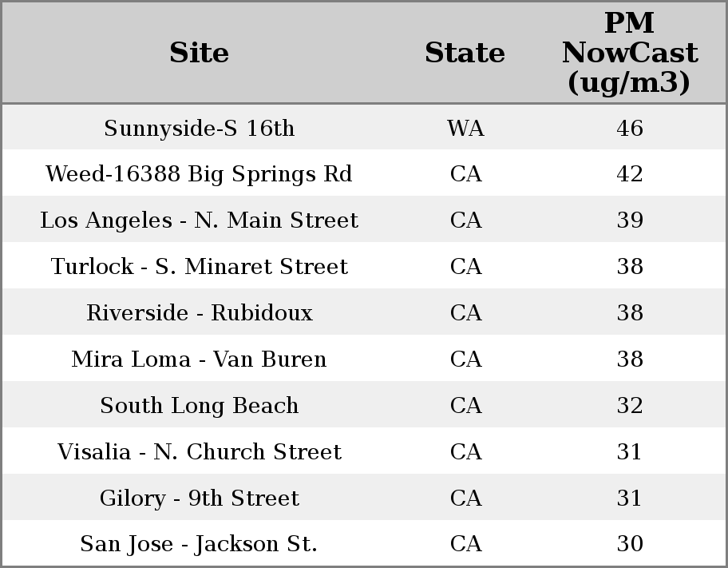Select the PM value 42

(x=630, y=174)
